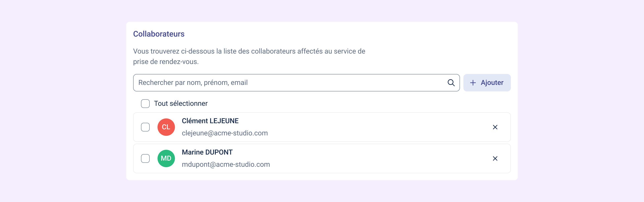The width and height of the screenshot is (644, 202).
Task: Click the Tout sélectionner label text
Action: click(x=181, y=103)
